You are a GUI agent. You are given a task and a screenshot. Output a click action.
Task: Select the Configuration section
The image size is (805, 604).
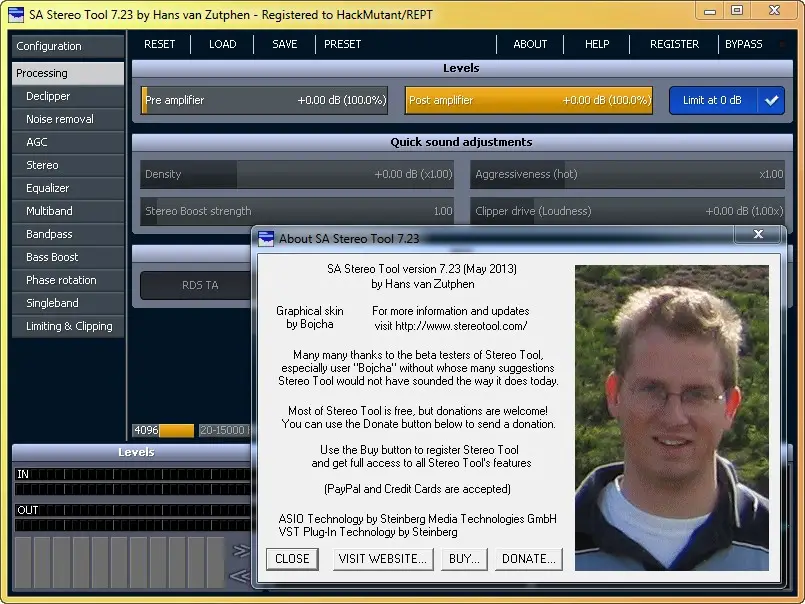point(68,46)
